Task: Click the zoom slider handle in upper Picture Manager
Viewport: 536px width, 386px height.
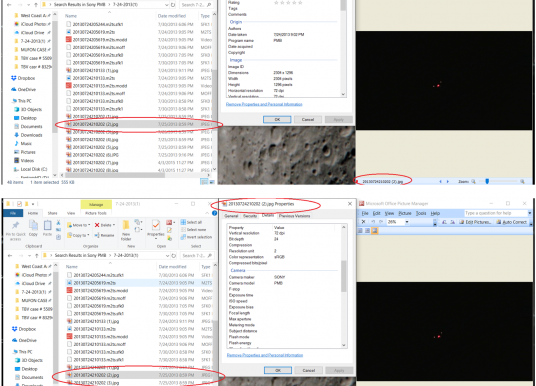Action: pyautogui.click(x=487, y=181)
